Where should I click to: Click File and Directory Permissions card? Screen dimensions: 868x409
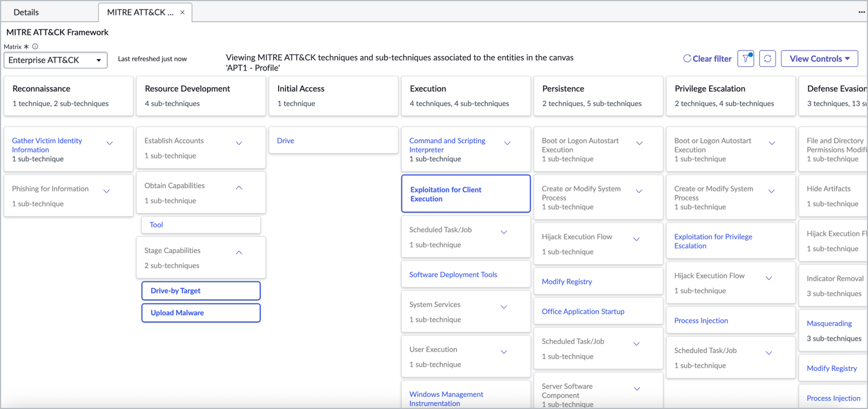(832, 149)
